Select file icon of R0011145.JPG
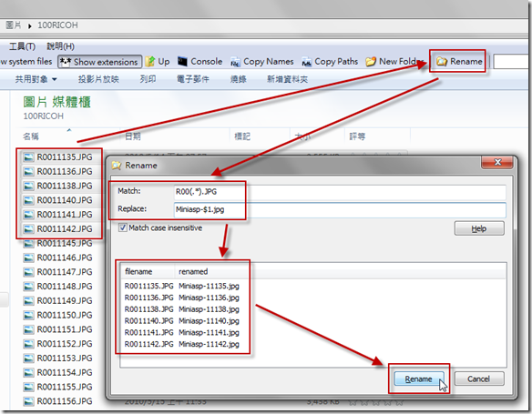 tap(28, 244)
